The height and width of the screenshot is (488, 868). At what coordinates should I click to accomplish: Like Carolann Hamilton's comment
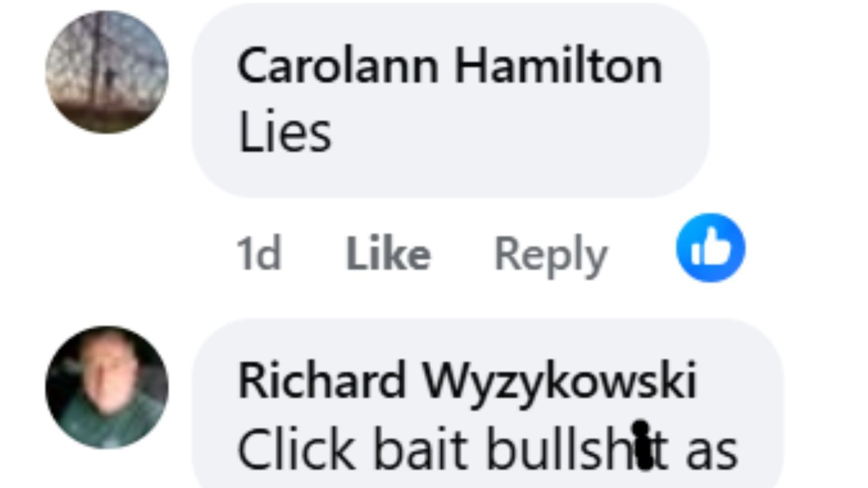388,254
